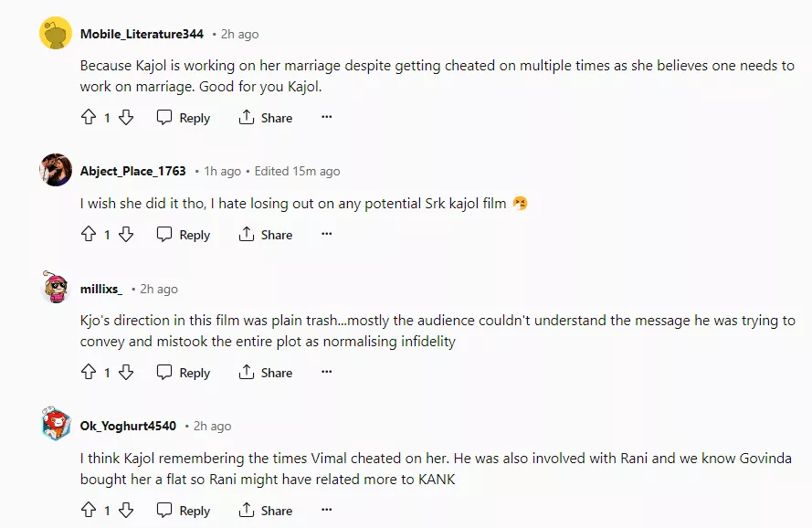Upvote Abject_Place_1763's comment

click(89, 235)
